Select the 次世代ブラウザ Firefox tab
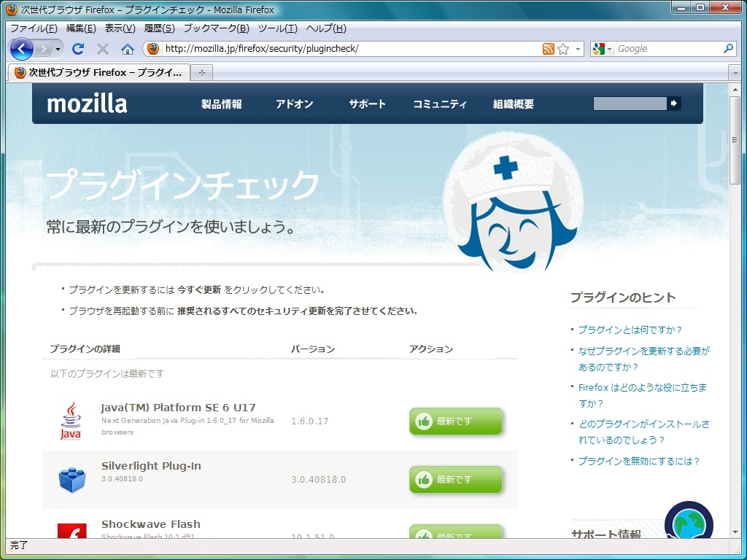Viewport: 747px width, 560px height. coord(99,72)
